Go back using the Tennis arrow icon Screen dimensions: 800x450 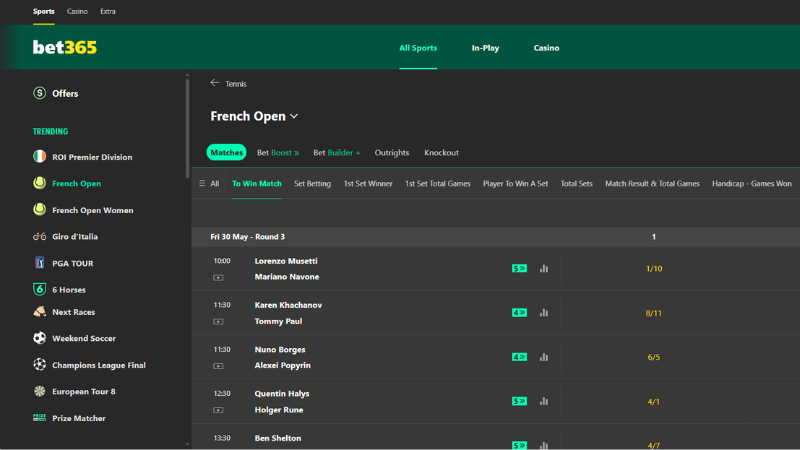point(215,83)
